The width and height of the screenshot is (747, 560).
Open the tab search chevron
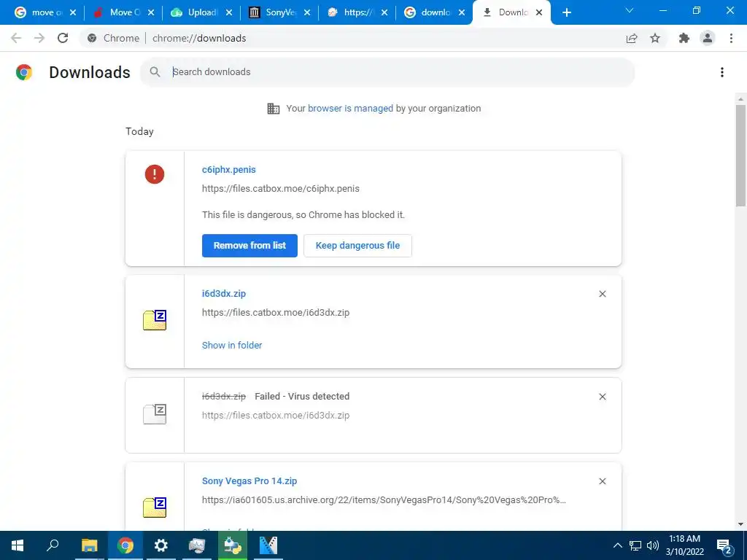630,10
